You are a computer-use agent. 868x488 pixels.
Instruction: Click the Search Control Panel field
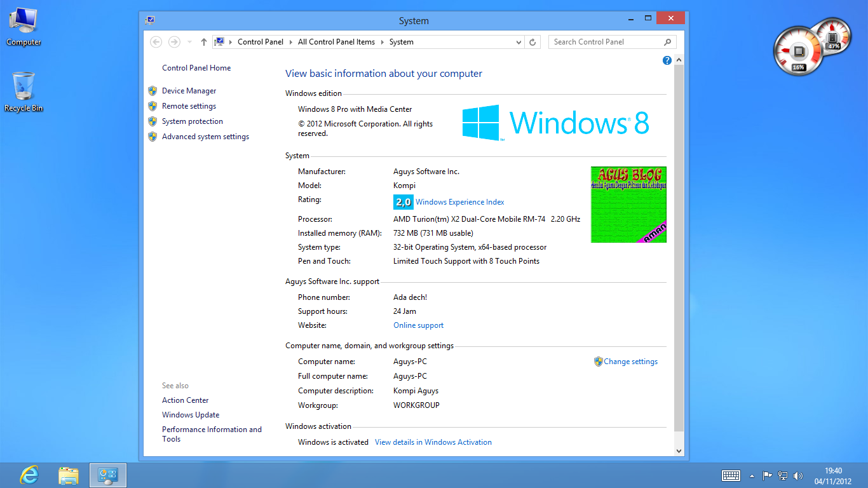point(606,42)
